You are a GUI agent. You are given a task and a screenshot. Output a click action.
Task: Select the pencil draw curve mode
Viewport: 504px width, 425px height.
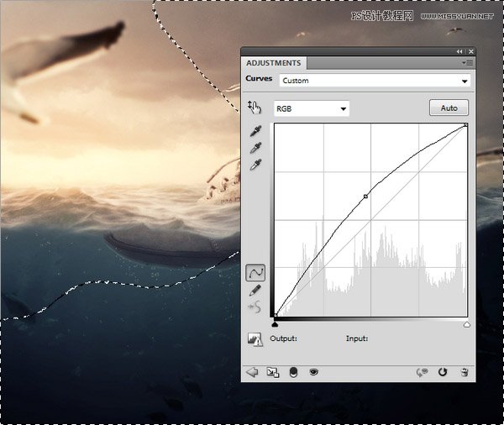pos(256,290)
